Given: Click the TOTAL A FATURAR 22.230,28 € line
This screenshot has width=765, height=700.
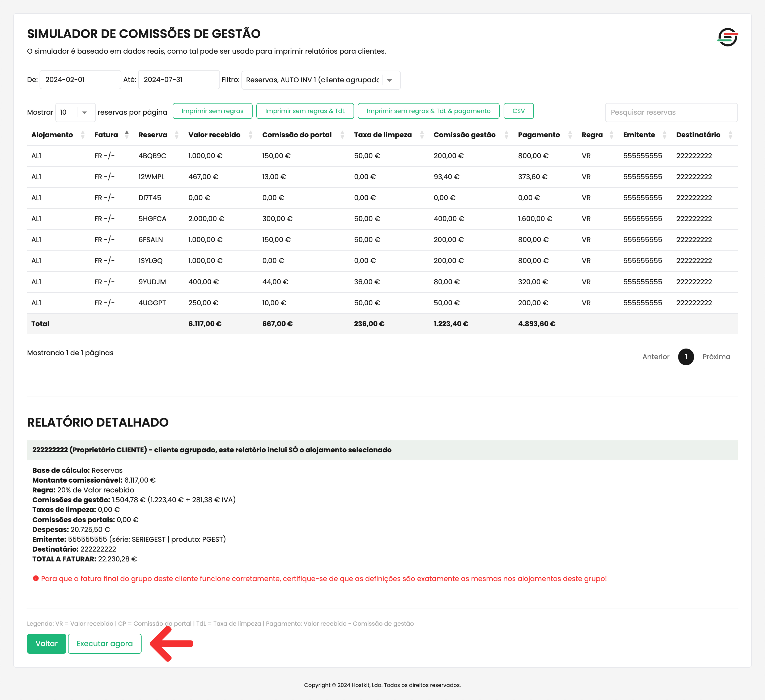Looking at the screenshot, I should pos(85,559).
